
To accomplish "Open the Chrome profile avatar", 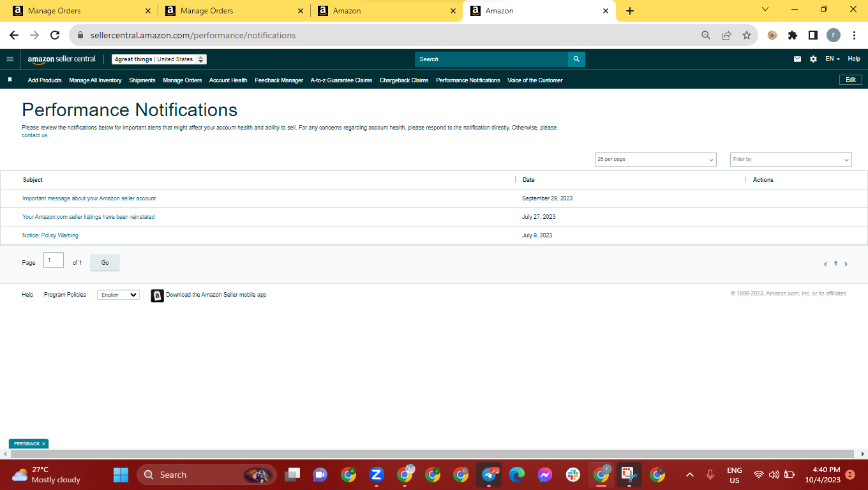I will (x=834, y=36).
